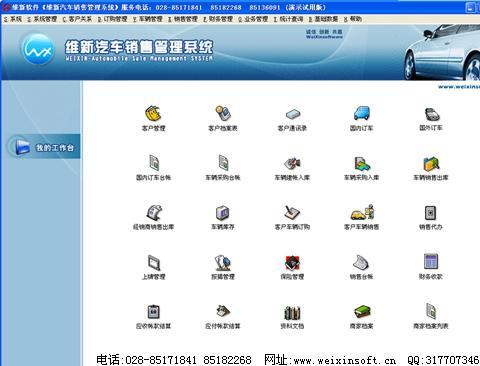Open the 客户管理 icon
This screenshot has height=366, width=480.
pyautogui.click(x=153, y=113)
